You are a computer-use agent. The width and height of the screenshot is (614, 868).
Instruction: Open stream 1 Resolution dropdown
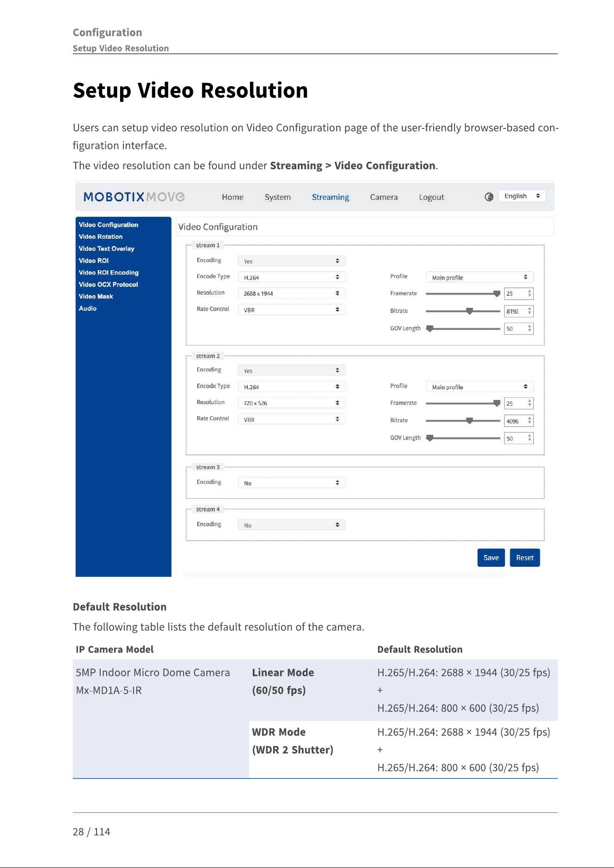292,294
